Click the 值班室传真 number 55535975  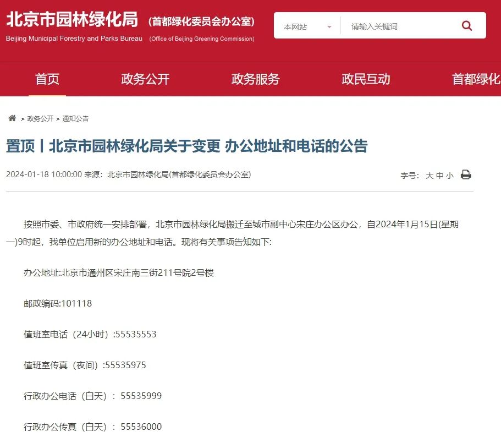(x=125, y=365)
